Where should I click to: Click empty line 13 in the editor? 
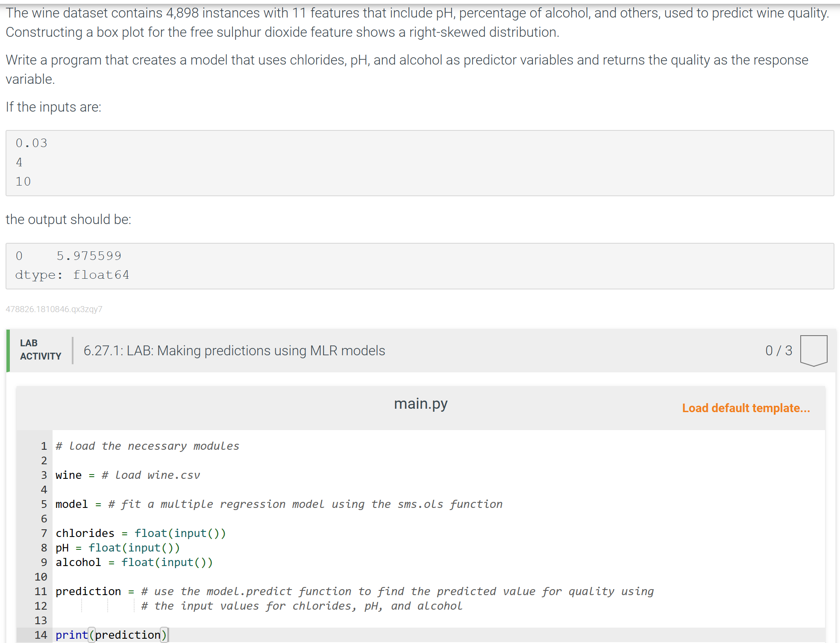pos(128,620)
